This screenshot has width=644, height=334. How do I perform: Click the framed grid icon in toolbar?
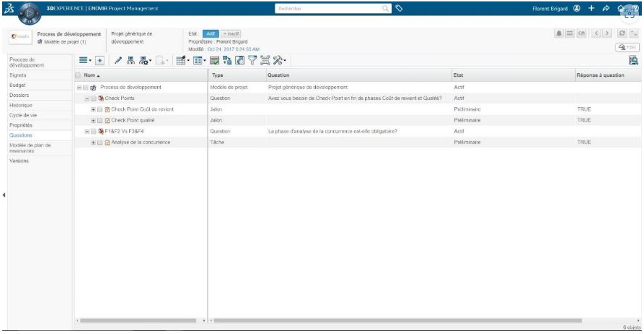[x=265, y=60]
